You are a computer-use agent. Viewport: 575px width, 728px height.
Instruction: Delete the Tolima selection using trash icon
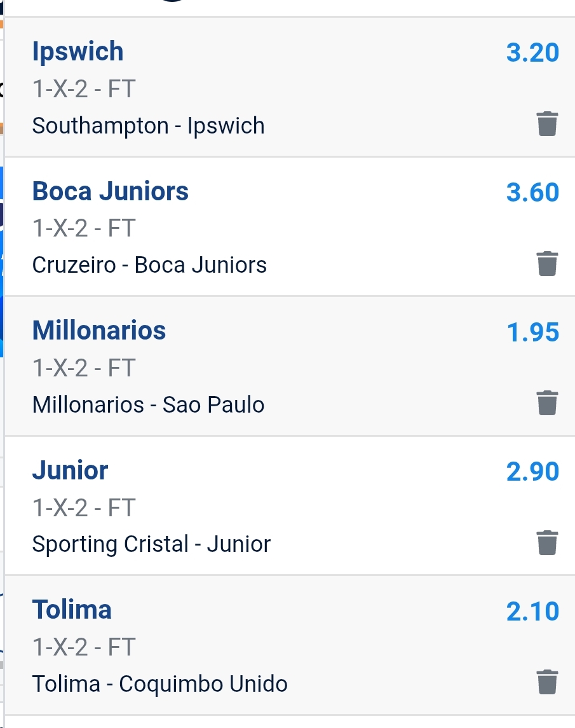pos(547,682)
